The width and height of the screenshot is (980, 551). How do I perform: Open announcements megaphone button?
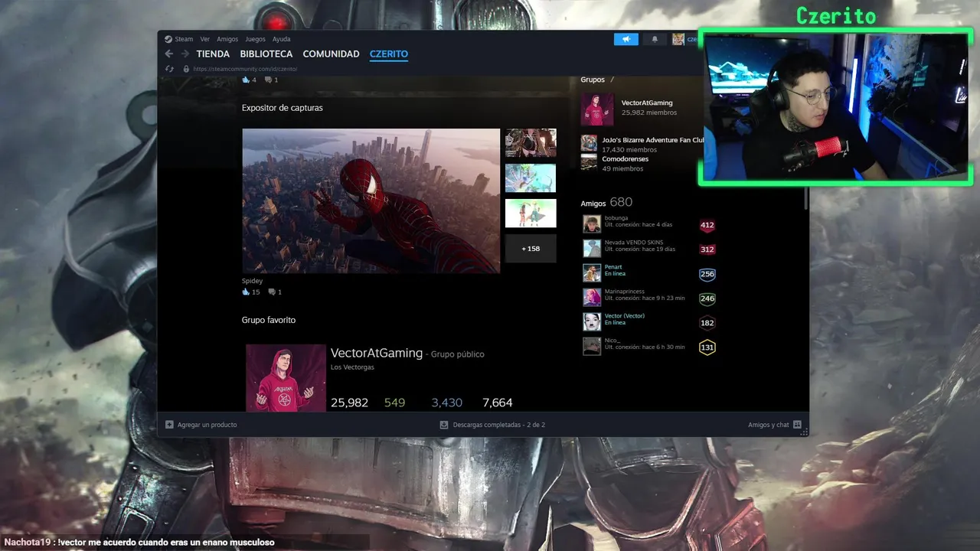(626, 39)
